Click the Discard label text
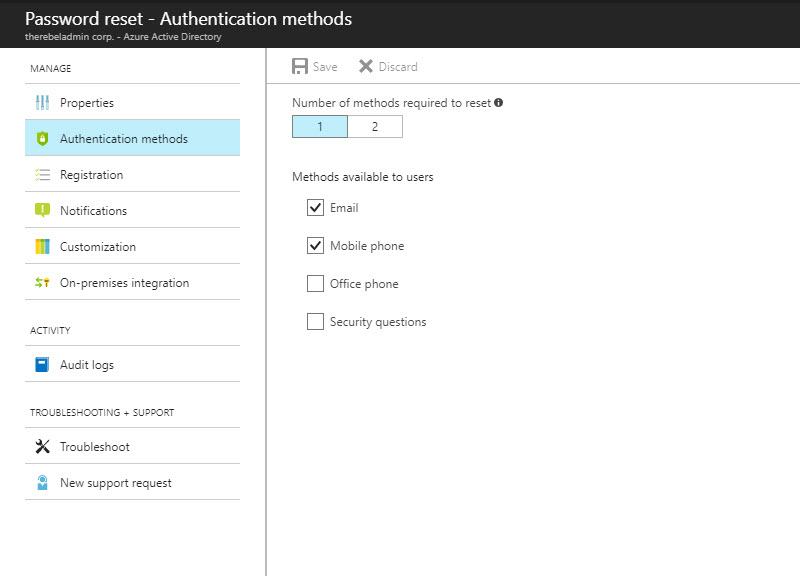This screenshot has height=576, width=800. pos(398,67)
